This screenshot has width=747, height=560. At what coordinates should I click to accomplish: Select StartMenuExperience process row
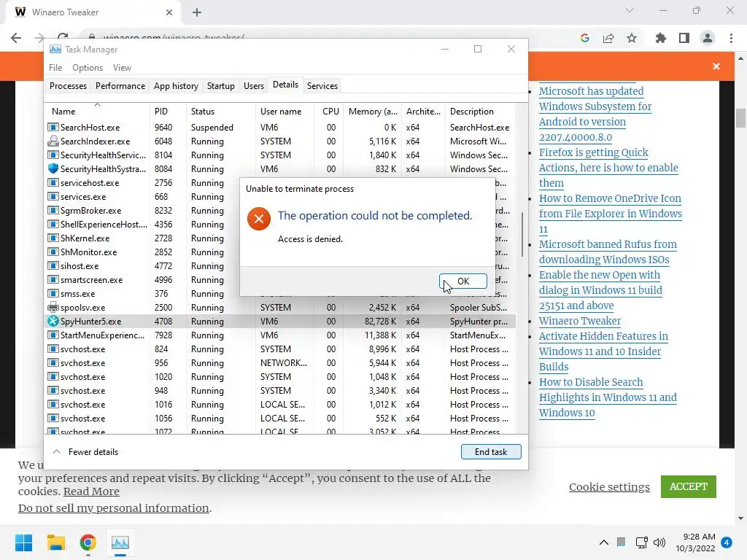(280, 335)
